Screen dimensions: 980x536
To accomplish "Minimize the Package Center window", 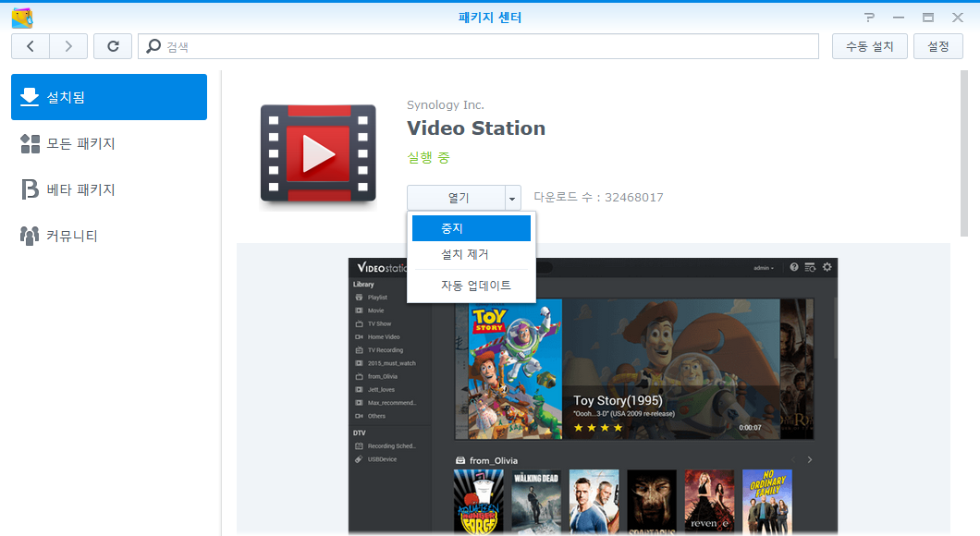I will pyautogui.click(x=899, y=18).
